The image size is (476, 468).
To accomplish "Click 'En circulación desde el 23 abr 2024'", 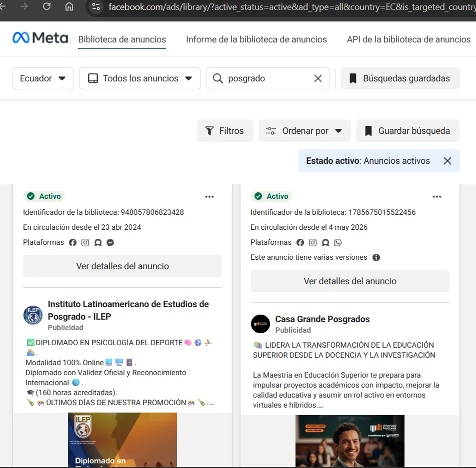I will (82, 227).
